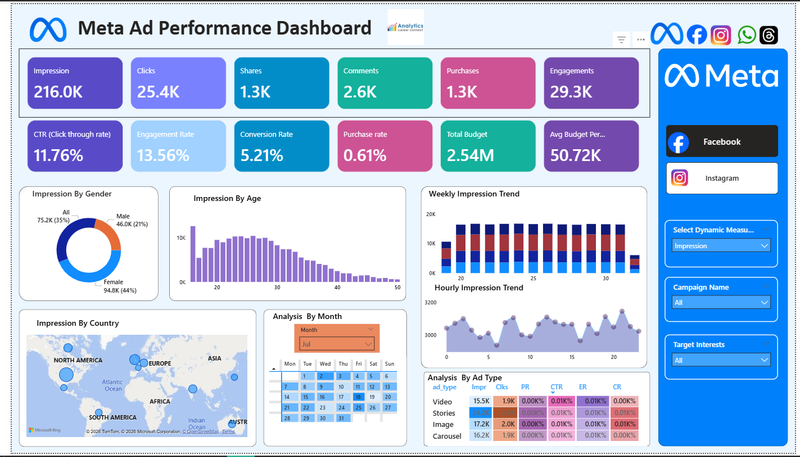Sort by the Impr column header
The height and width of the screenshot is (457, 800).
pyautogui.click(x=479, y=387)
